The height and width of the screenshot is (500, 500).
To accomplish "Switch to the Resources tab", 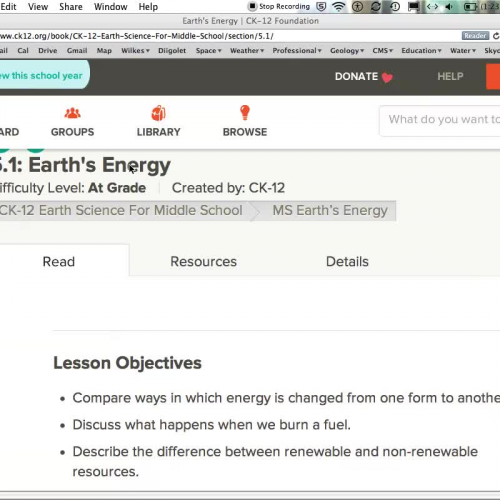I will click(x=203, y=261).
